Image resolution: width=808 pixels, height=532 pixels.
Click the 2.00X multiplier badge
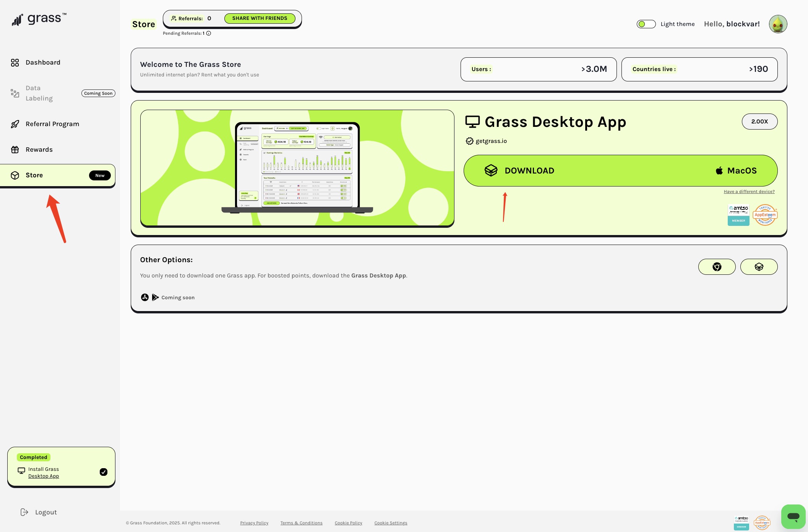click(x=759, y=122)
